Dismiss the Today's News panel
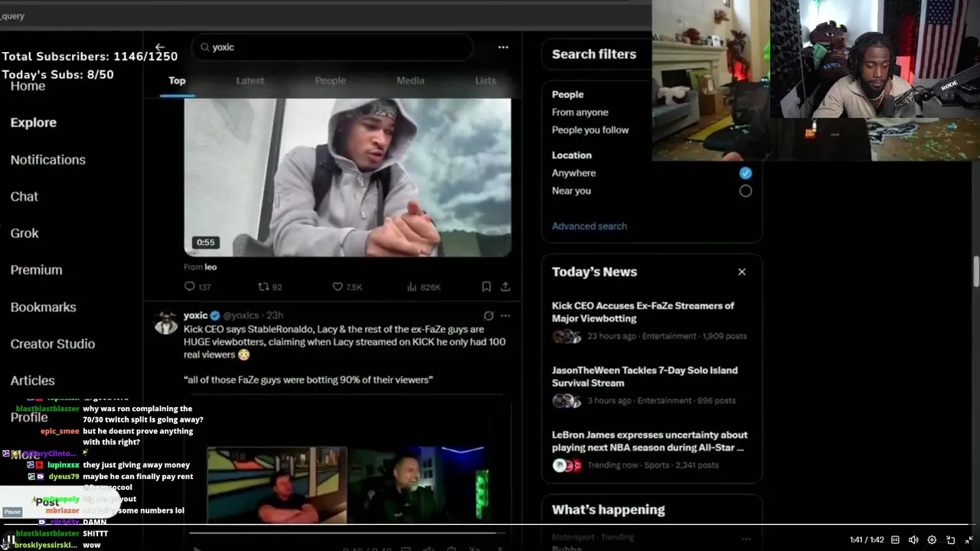Viewport: 980px width, 551px height. pyautogui.click(x=741, y=272)
